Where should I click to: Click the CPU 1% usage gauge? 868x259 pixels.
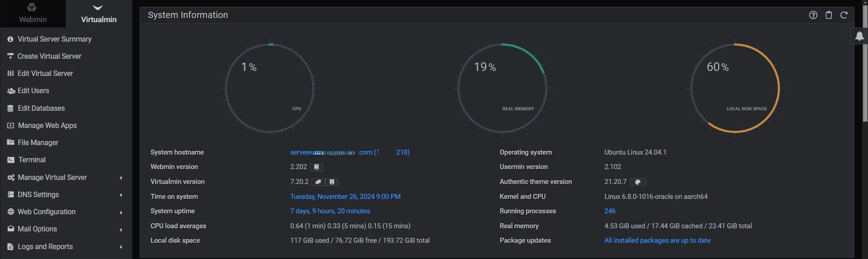[x=270, y=88]
